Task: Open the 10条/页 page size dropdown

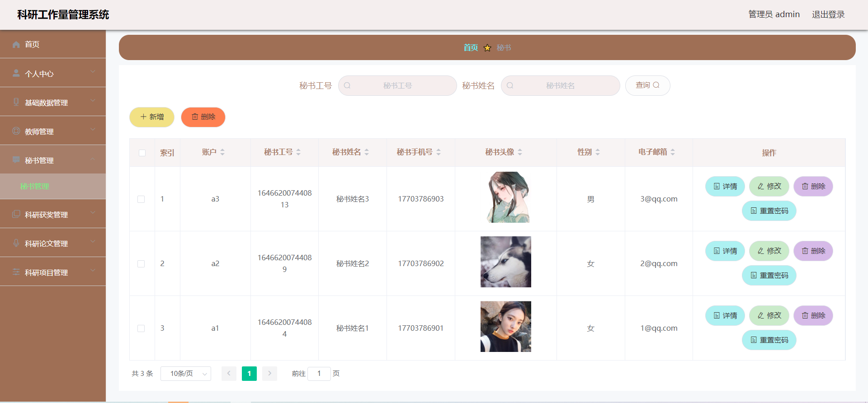Action: [186, 374]
